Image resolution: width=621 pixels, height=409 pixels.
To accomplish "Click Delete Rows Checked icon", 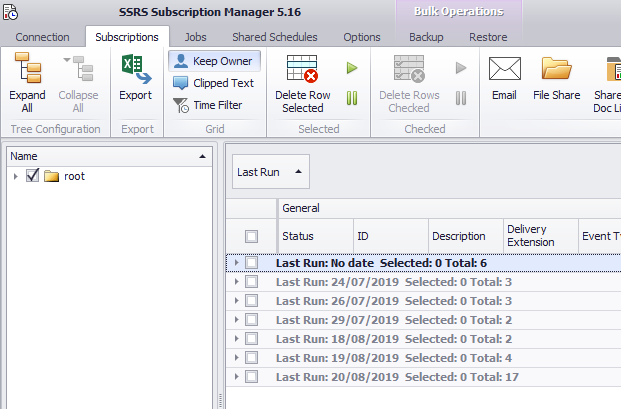I will click(x=409, y=68).
